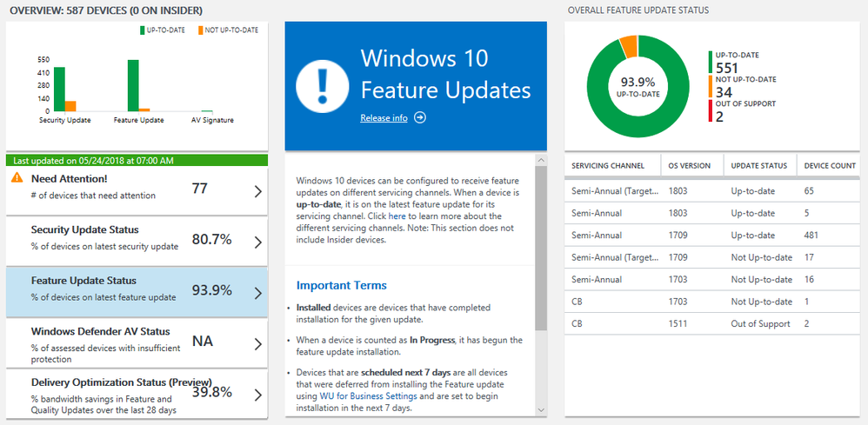Viewport: 868px width, 425px height.
Task: Sort by the Device Count column header
Action: (x=830, y=165)
